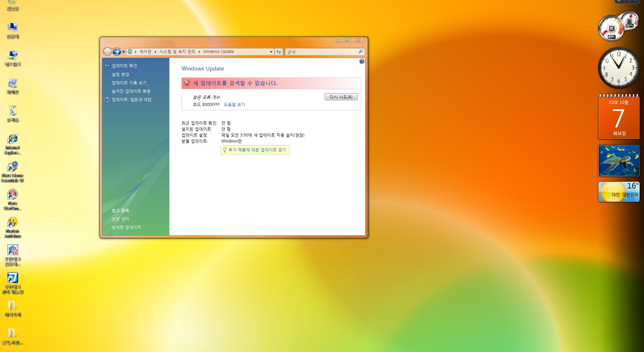Launch Nero StartSmart desktop shortcut
This screenshot has height=352, width=644.
(13, 200)
